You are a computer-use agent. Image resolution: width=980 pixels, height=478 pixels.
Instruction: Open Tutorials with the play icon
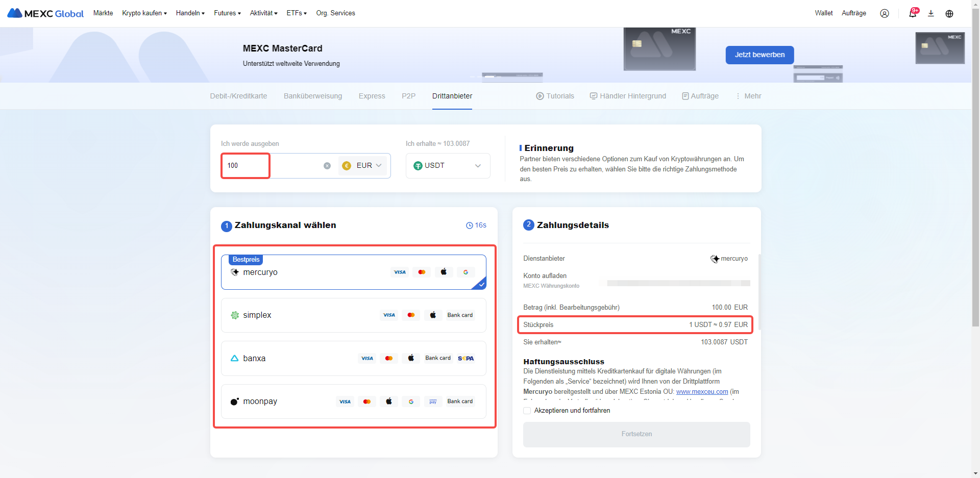tap(555, 96)
